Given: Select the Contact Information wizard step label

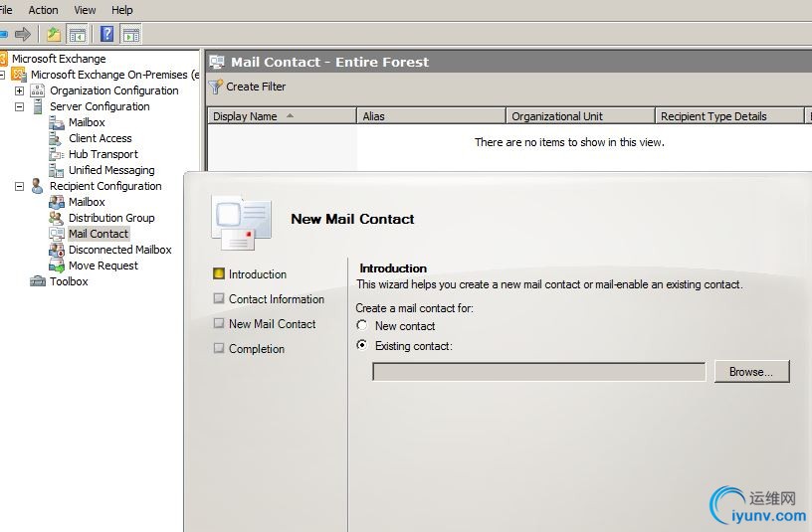Looking at the screenshot, I should pos(277,299).
